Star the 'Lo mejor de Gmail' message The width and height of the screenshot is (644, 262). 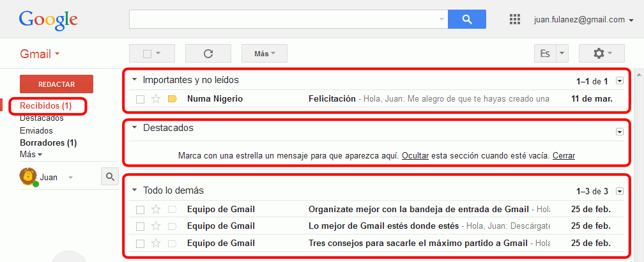tap(156, 226)
